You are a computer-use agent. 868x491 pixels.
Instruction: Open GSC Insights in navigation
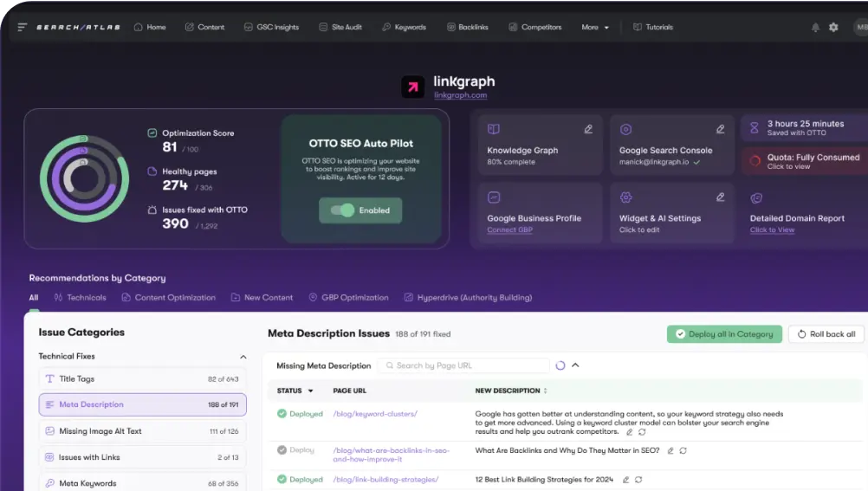(271, 27)
